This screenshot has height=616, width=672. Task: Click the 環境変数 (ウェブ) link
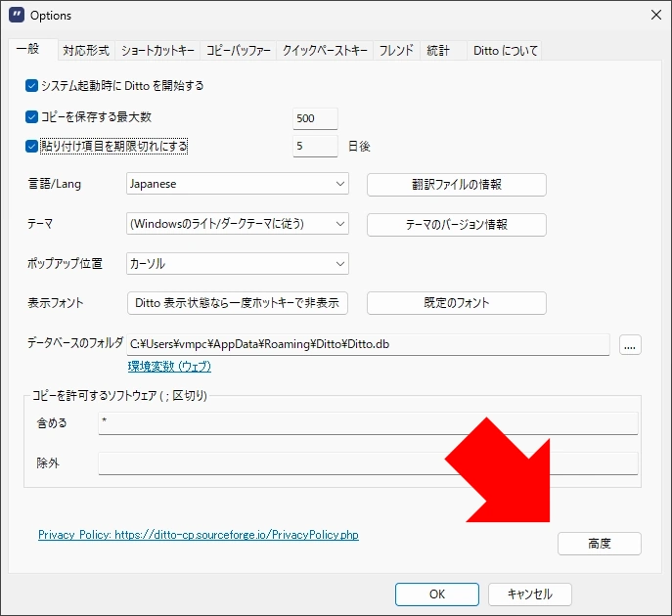pos(169,367)
